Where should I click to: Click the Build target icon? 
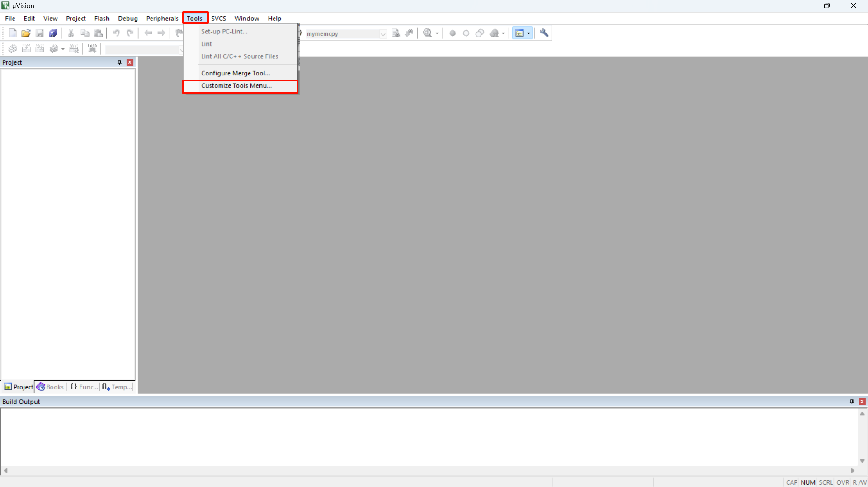click(x=26, y=49)
